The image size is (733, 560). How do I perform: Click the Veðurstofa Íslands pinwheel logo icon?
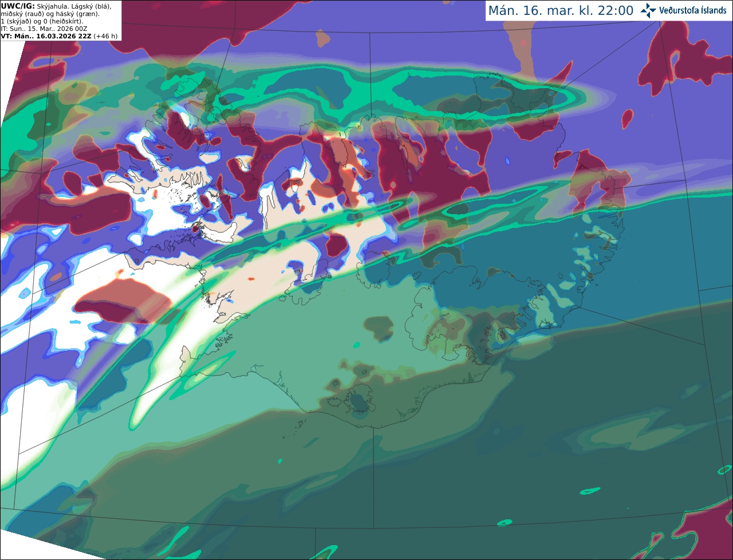(x=648, y=10)
